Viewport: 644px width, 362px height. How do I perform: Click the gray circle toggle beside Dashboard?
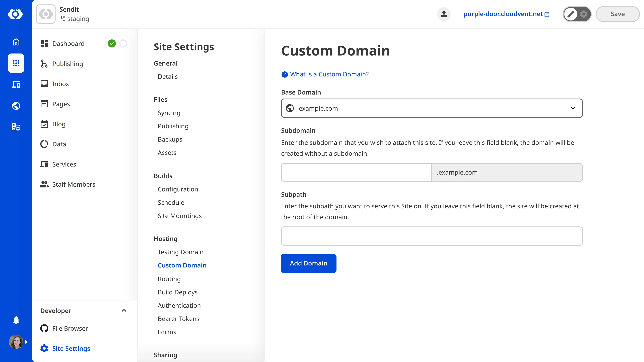pos(123,43)
